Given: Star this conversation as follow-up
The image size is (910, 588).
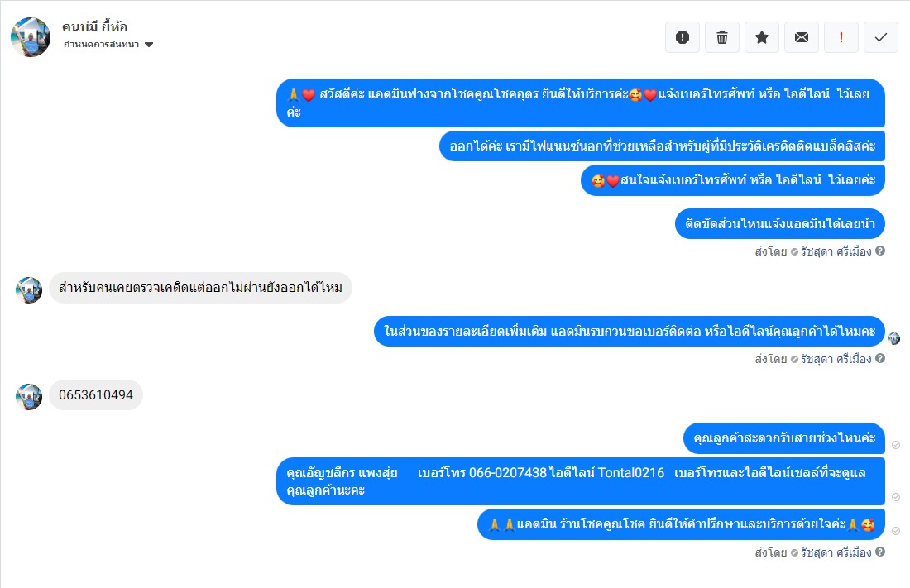Looking at the screenshot, I should [x=762, y=37].
